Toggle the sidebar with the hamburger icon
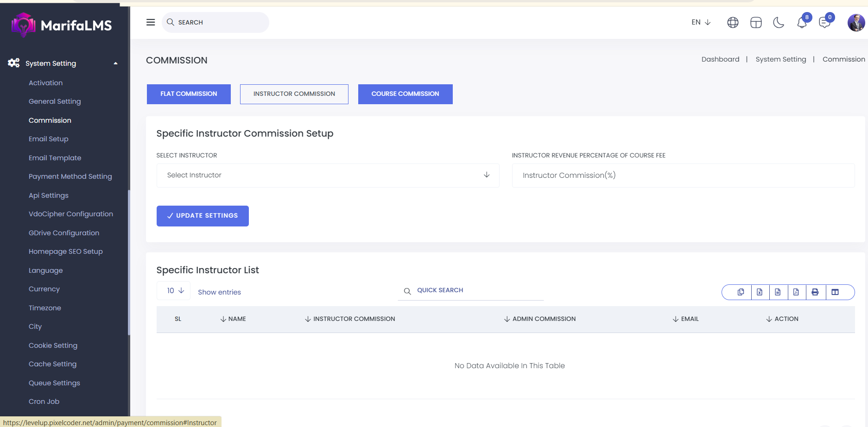This screenshot has width=868, height=427. (x=151, y=22)
